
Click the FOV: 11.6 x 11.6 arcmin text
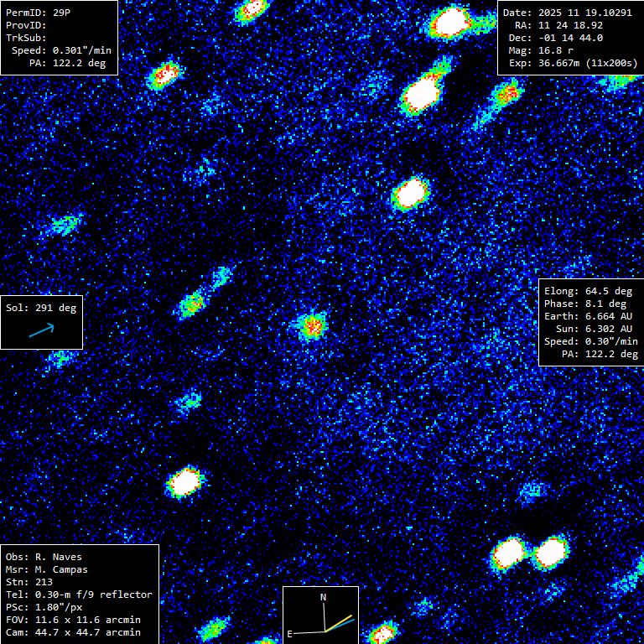coord(73,620)
